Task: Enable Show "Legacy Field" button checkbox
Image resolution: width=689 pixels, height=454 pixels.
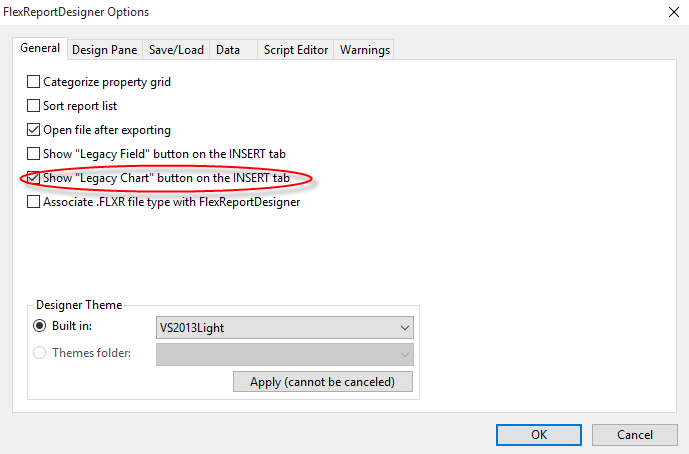Action: [x=33, y=154]
